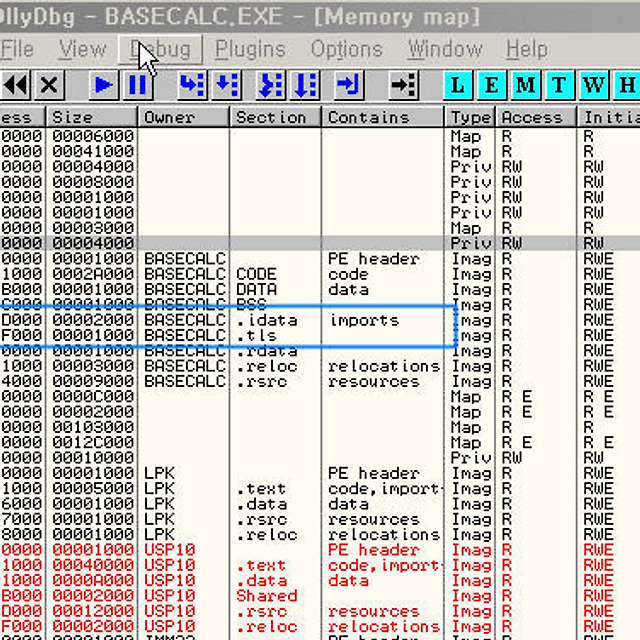The height and width of the screenshot is (640, 640).
Task: Open the Options menu
Action: (346, 49)
